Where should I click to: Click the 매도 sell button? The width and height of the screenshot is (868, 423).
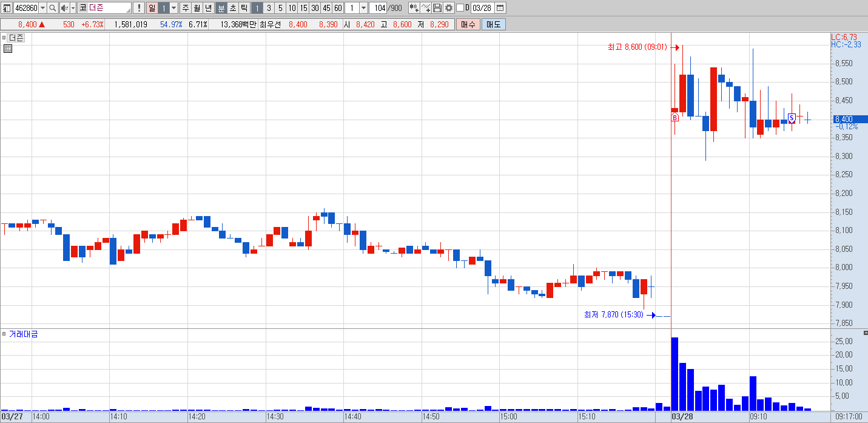click(494, 24)
